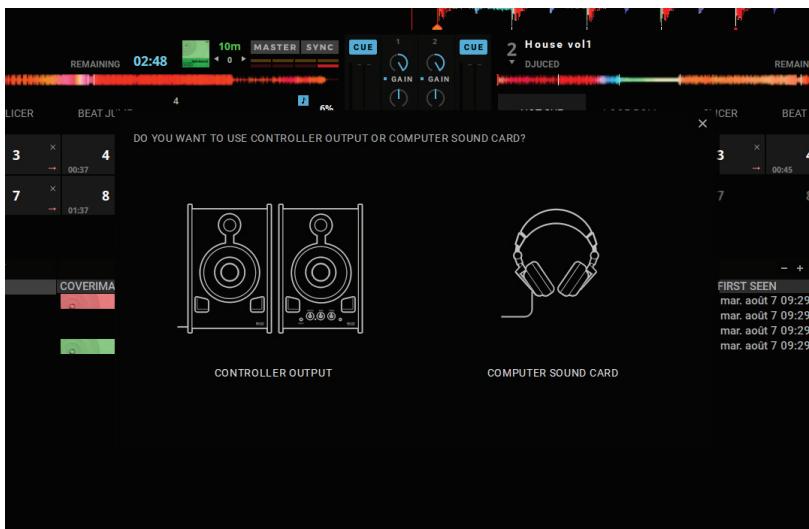Trigger left deck hot cue pad 8
Viewport: 809px width, 529px height.
pyautogui.click(x=88, y=196)
